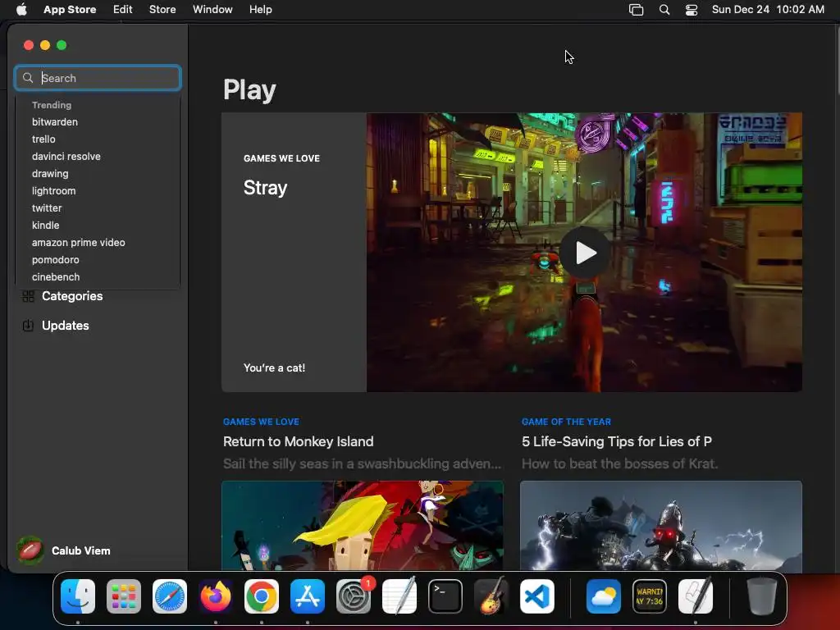Open the Apple menu logo

[x=21, y=10]
